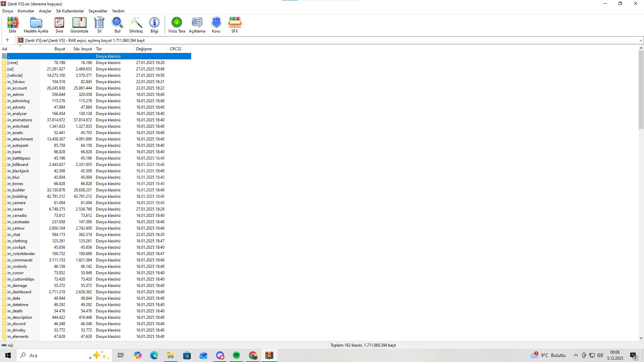
Task: Open Spotify from the taskbar
Action: 236,355
